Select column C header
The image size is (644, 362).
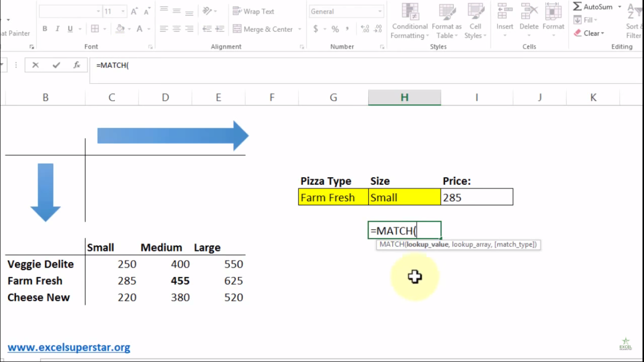(x=112, y=97)
